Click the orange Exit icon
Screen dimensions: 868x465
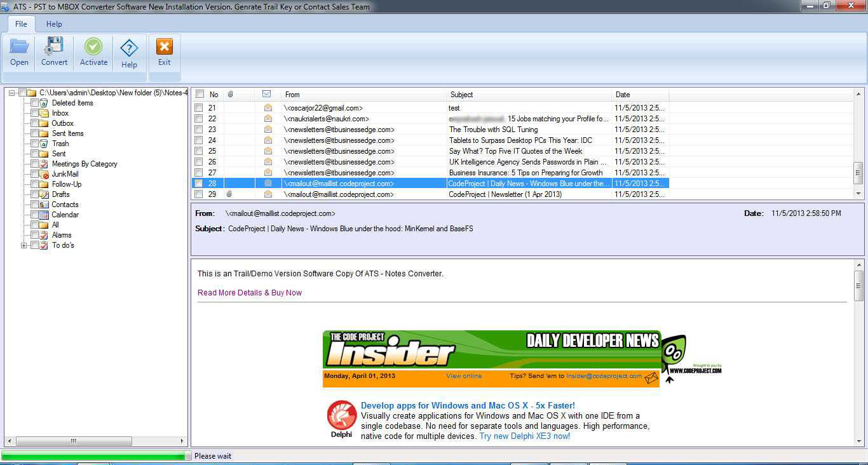point(165,47)
